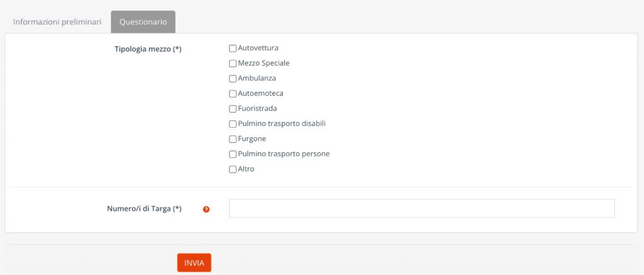The width and height of the screenshot is (644, 275).
Task: Tick the Altro checkbox
Action: pyautogui.click(x=233, y=169)
